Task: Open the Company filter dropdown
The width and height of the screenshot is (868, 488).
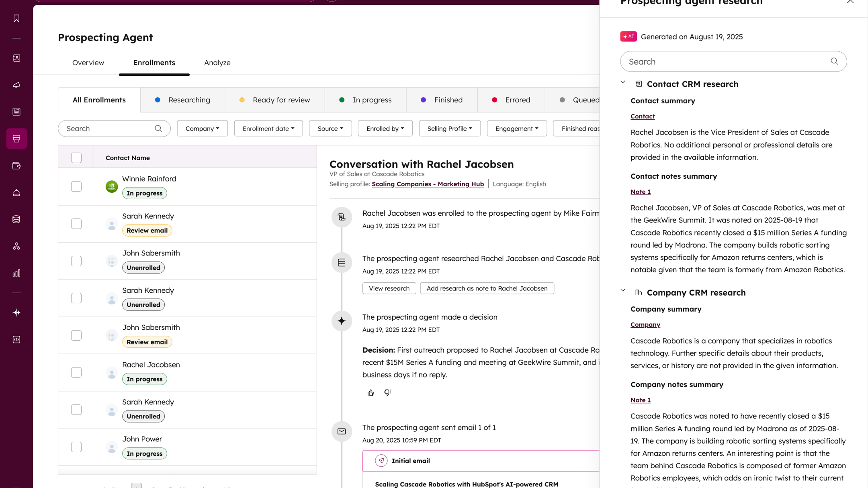Action: (x=202, y=129)
